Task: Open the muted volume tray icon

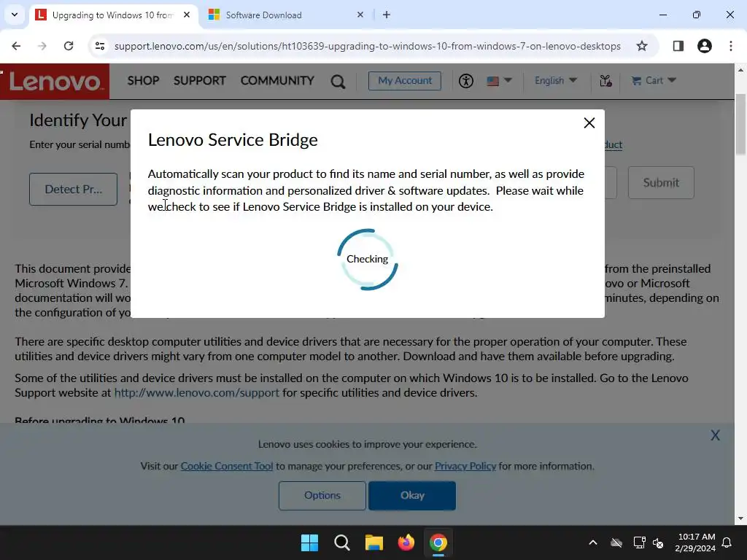Action: click(x=658, y=542)
